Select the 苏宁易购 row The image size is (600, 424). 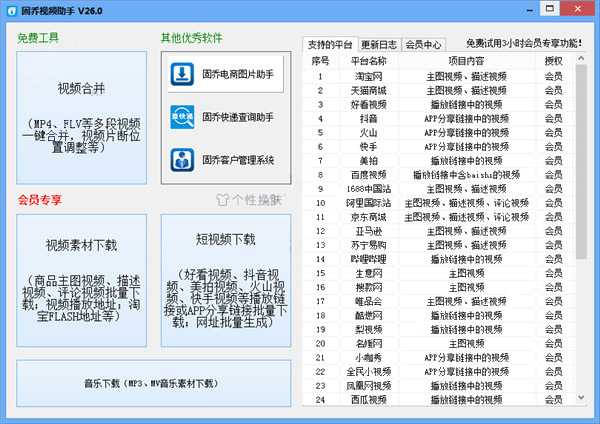439,245
